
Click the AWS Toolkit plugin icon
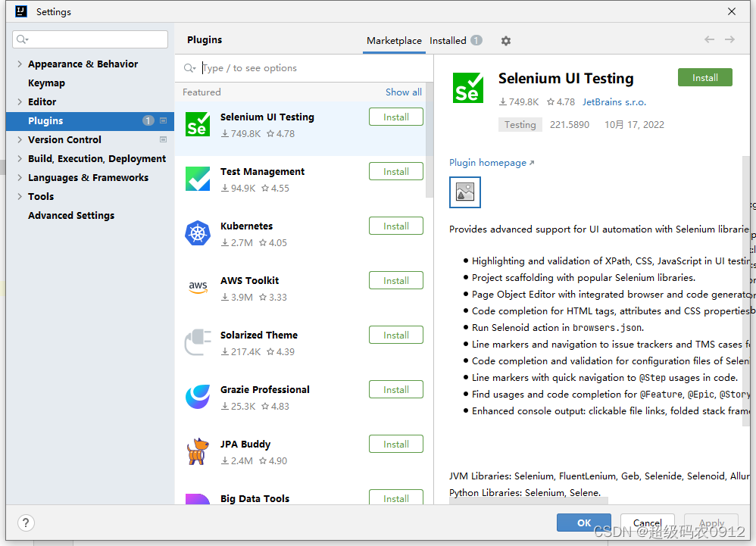(198, 288)
